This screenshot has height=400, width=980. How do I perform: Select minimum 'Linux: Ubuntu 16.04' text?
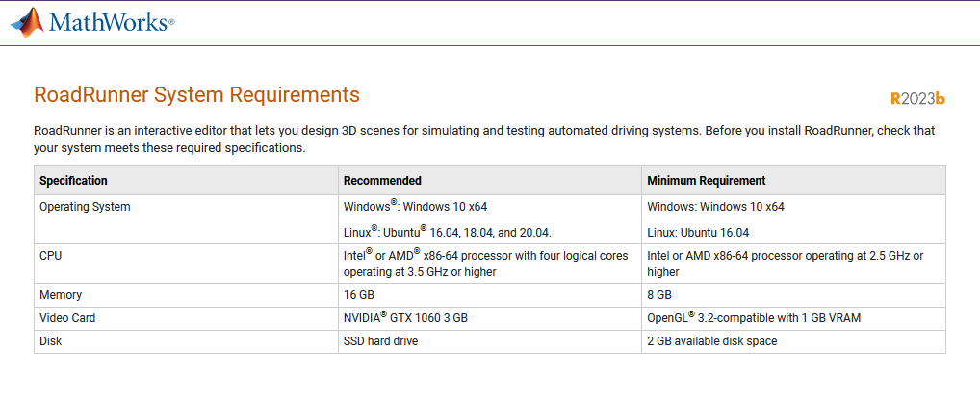(x=698, y=233)
